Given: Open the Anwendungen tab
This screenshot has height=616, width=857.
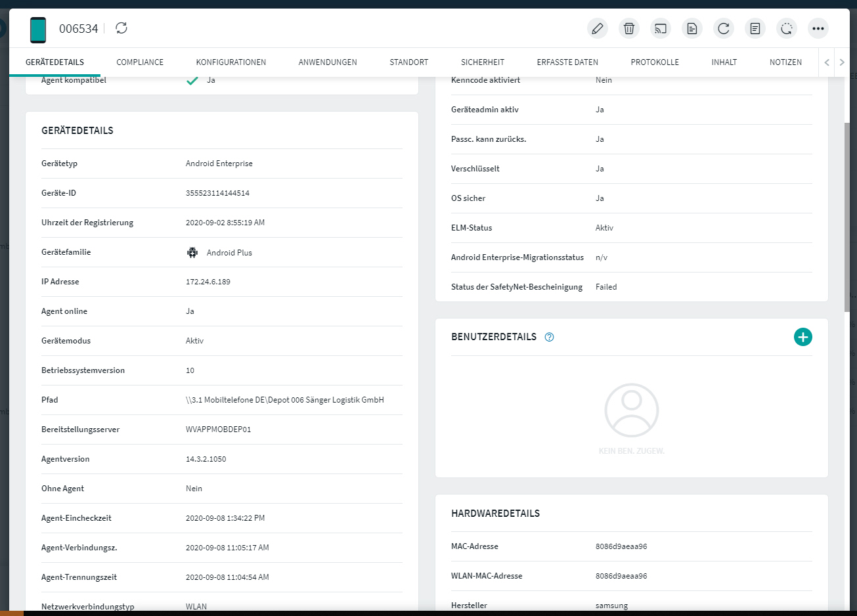Looking at the screenshot, I should 328,62.
